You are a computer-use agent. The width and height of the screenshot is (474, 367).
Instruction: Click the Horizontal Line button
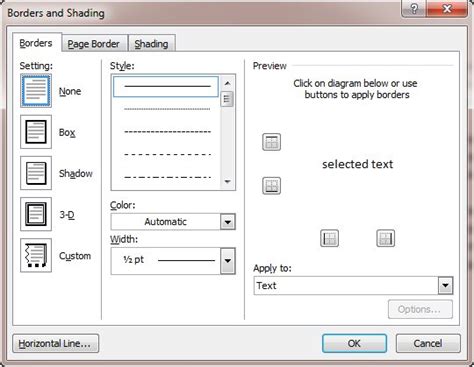point(56,344)
